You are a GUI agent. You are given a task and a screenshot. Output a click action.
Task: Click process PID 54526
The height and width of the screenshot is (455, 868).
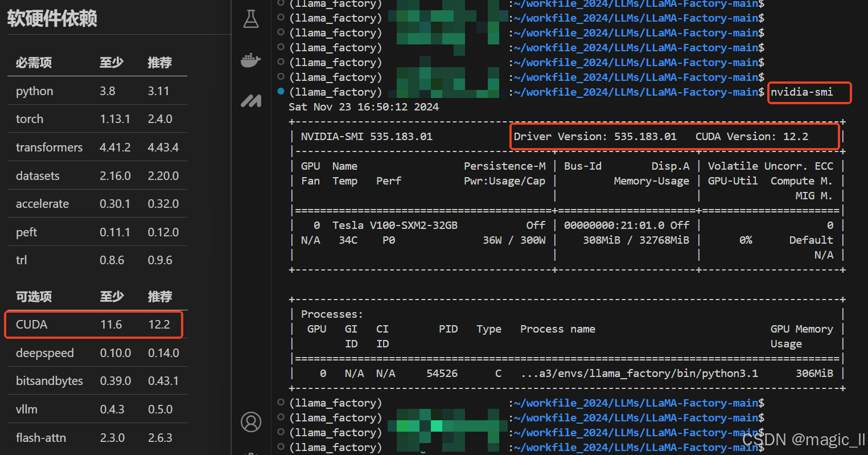[442, 373]
